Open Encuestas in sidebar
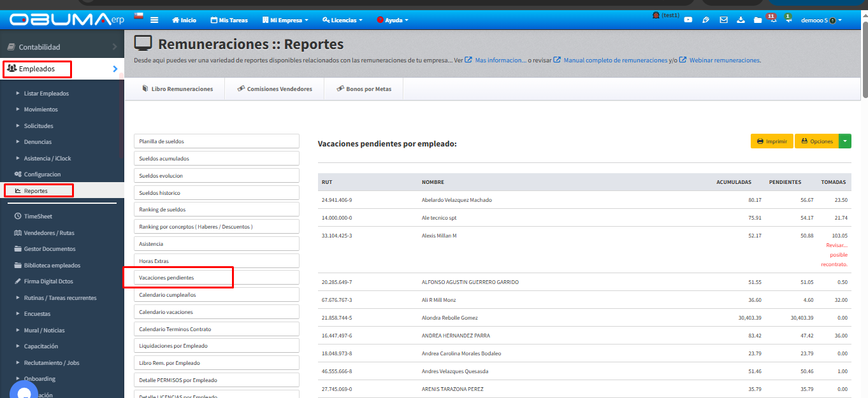 37,314
